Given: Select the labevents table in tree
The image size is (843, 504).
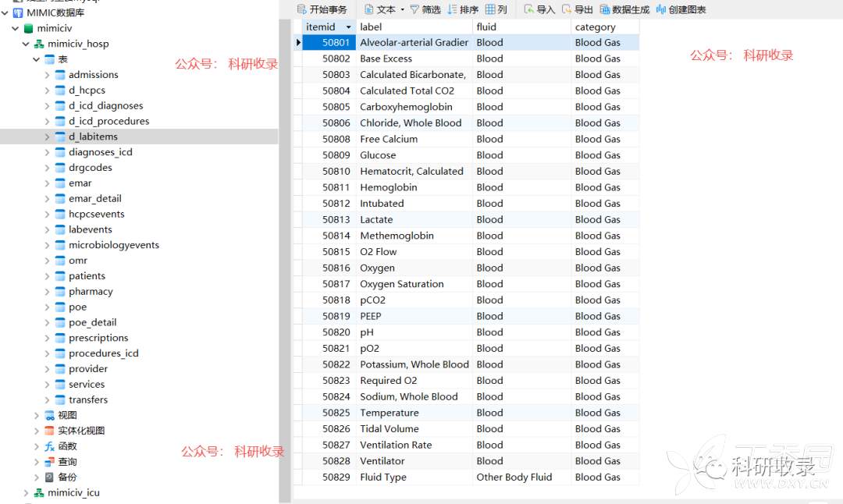Looking at the screenshot, I should (90, 229).
